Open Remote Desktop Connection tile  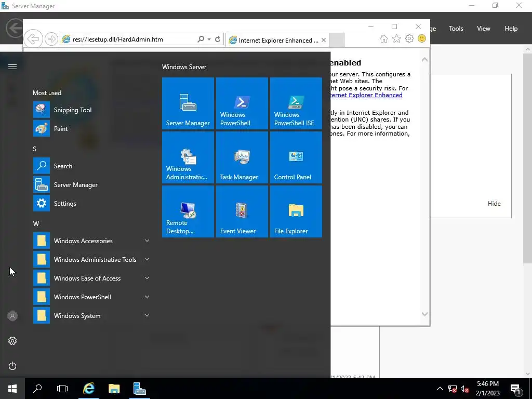(188, 211)
